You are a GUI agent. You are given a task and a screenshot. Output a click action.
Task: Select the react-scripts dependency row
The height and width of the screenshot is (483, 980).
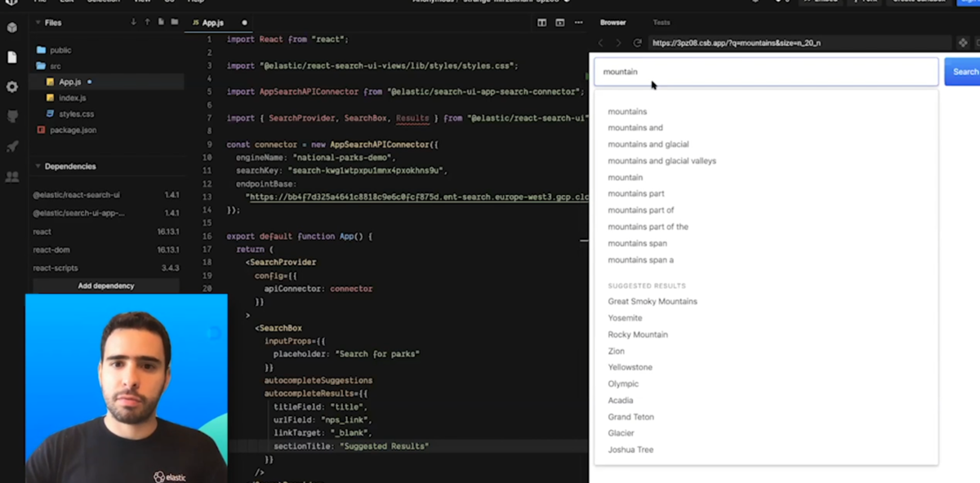(x=106, y=268)
